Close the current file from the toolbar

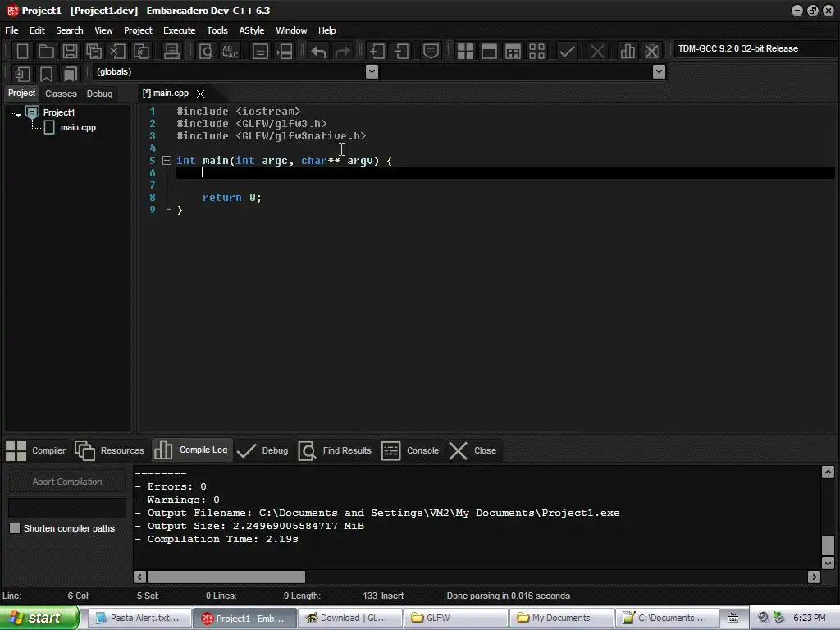(117, 52)
